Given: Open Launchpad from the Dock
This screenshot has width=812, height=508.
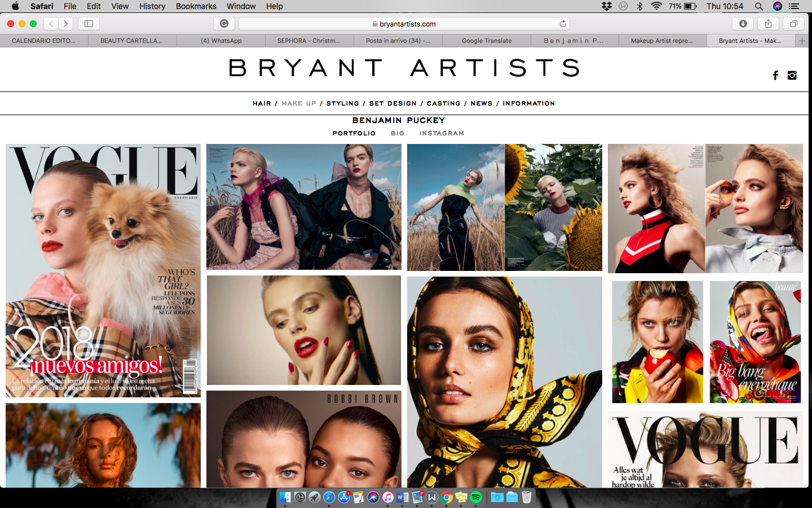Looking at the screenshot, I should pyautogui.click(x=315, y=497).
